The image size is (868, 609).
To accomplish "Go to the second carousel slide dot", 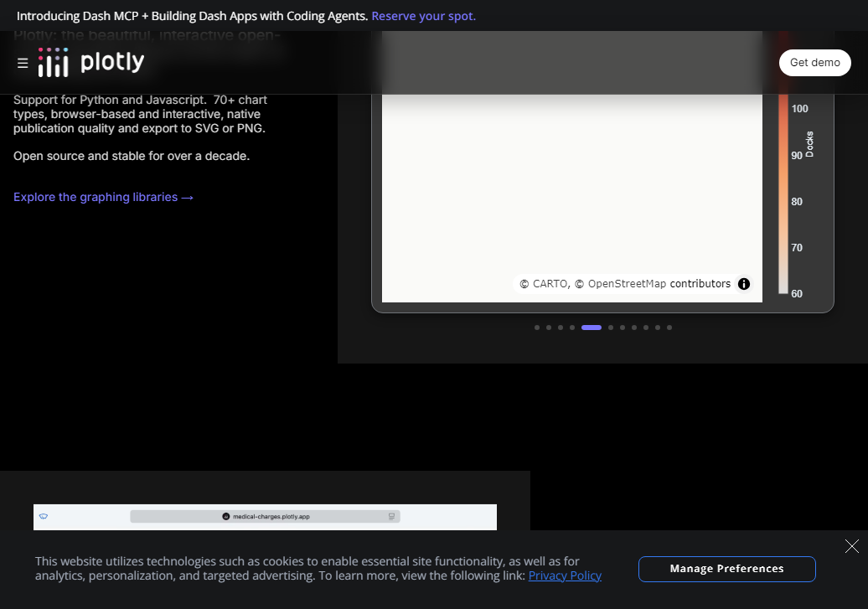I will point(549,328).
